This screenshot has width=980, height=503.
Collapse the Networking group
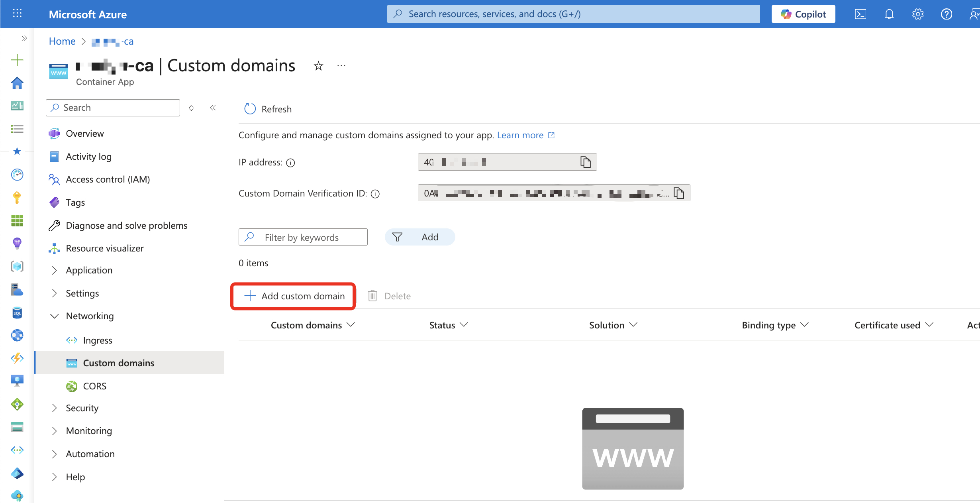tap(90, 316)
